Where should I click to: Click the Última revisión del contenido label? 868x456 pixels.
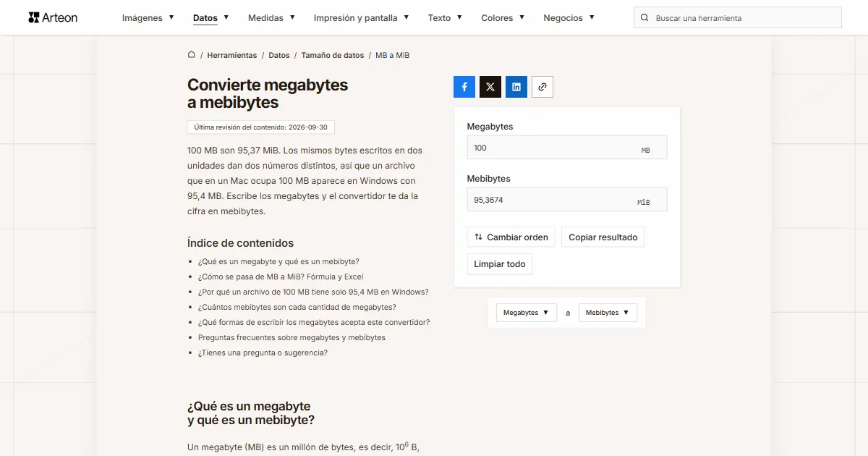point(260,127)
